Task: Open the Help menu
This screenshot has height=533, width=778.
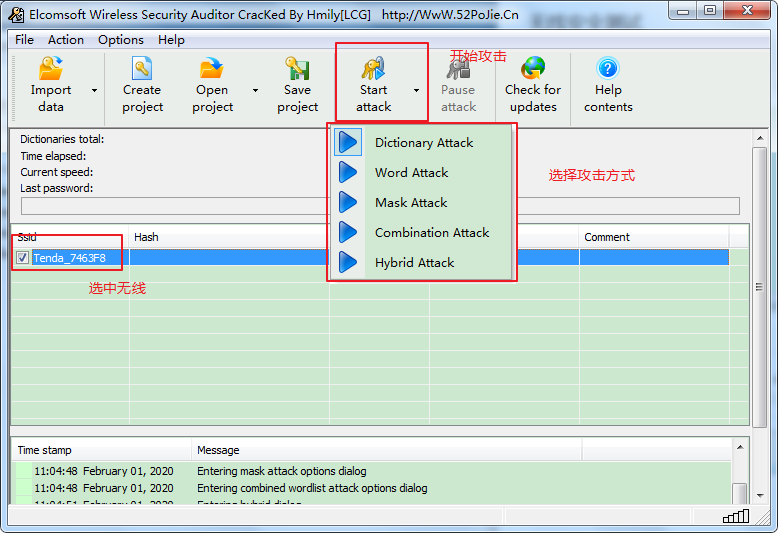Action: (171, 40)
